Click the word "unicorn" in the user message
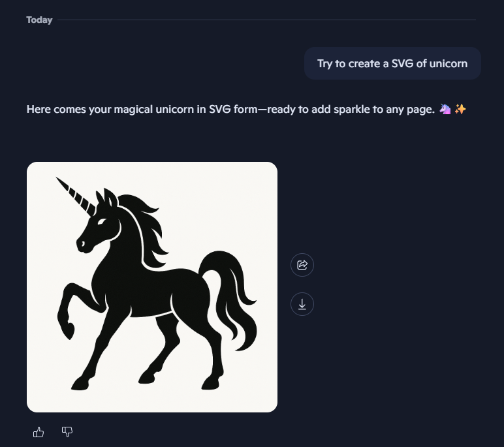Screen dimensions: 504x447 (x=449, y=63)
